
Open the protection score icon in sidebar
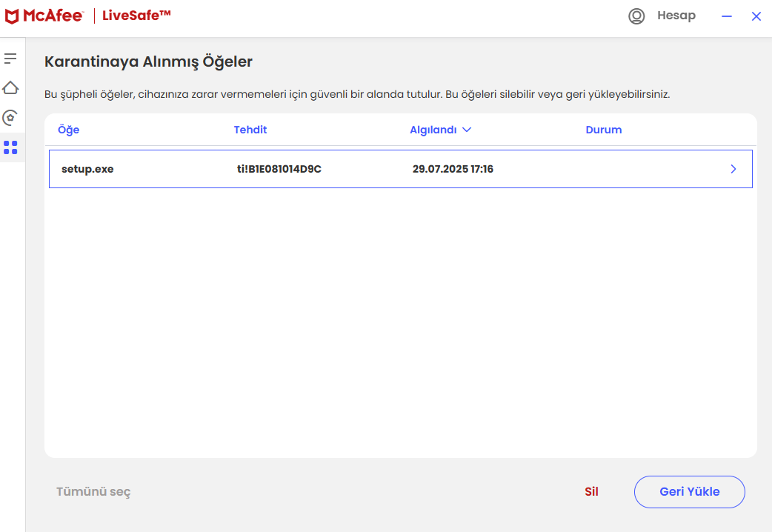pos(10,118)
